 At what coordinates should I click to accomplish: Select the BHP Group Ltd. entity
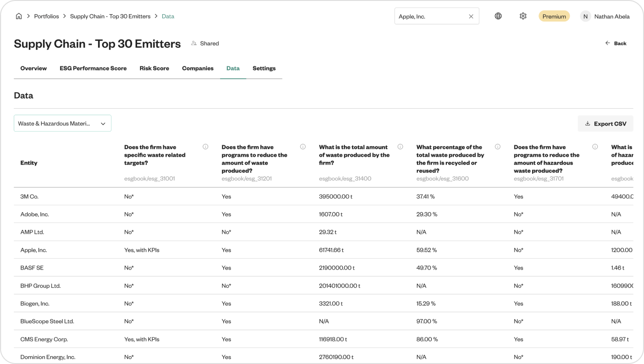tap(40, 286)
